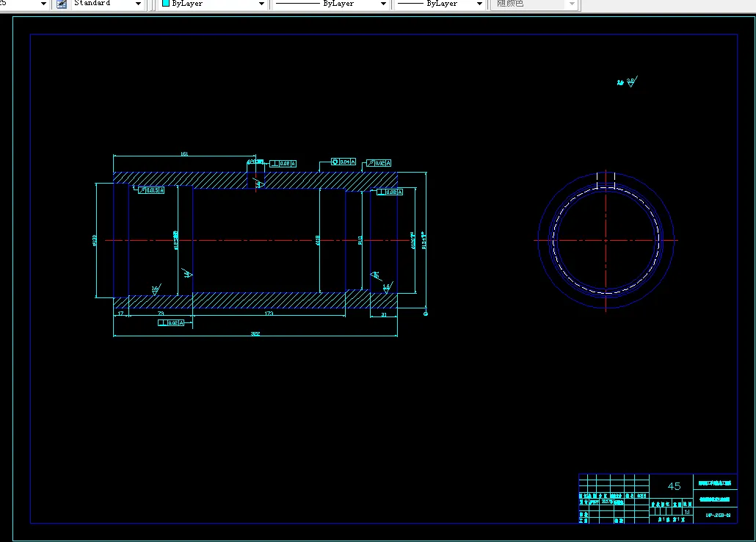Expand the Standard dimension style dropdown
Image resolution: width=756 pixels, height=542 pixels.
tap(138, 4)
